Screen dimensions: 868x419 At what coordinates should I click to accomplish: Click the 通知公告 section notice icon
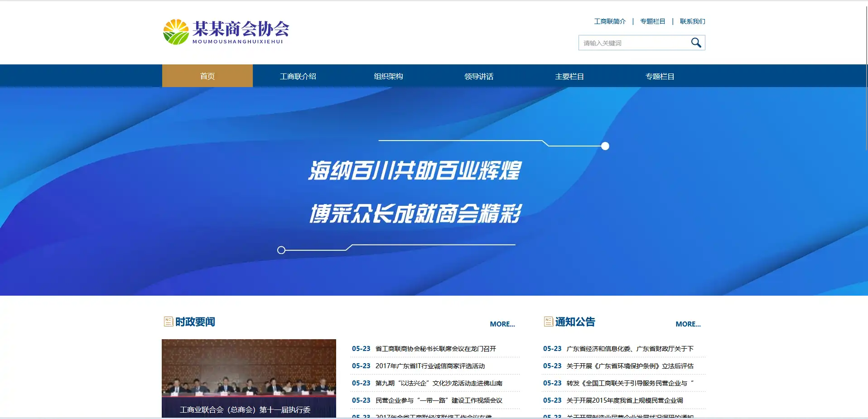click(x=548, y=322)
